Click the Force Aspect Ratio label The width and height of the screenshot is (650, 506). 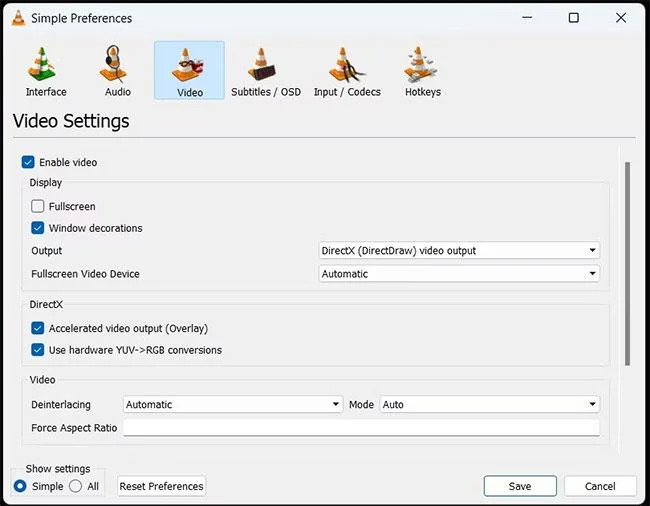coord(74,428)
